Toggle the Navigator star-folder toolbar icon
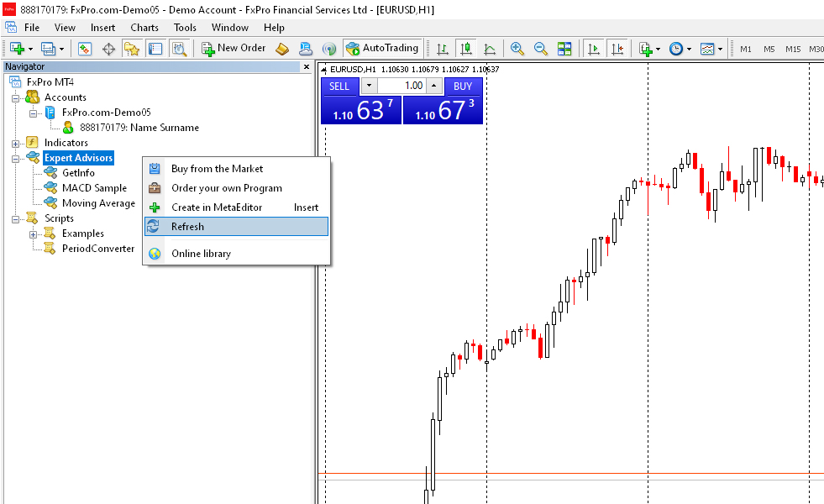Screen dimensions: 824x504 (x=131, y=49)
